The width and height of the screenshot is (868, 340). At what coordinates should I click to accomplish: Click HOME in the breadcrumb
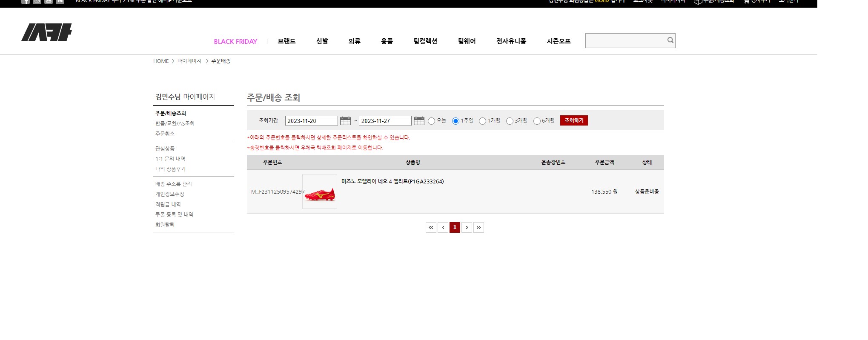[x=161, y=61]
